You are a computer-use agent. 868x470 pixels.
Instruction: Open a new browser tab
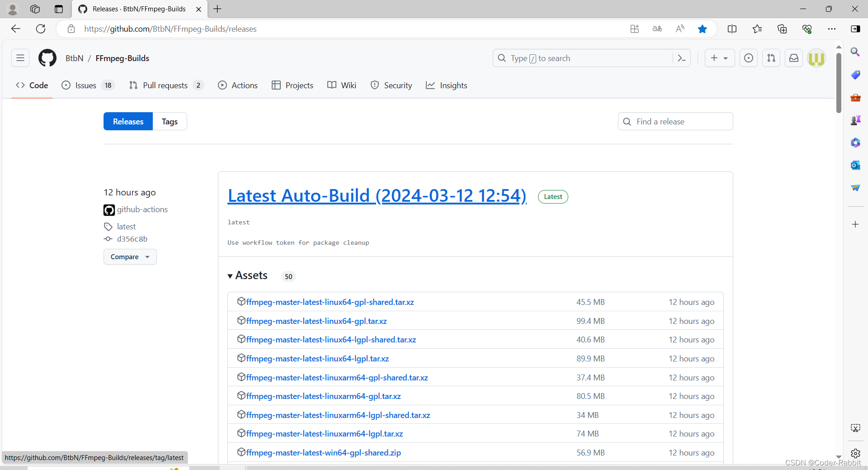coord(217,9)
